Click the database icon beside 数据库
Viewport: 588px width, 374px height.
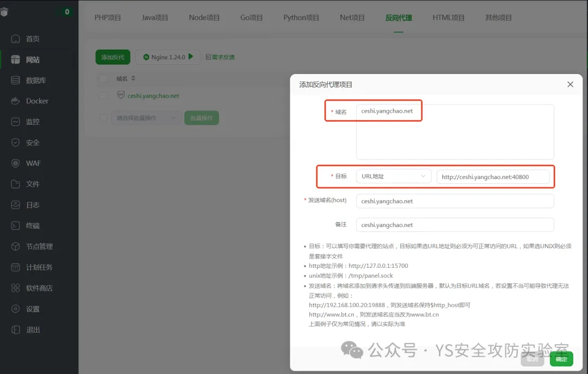click(15, 80)
